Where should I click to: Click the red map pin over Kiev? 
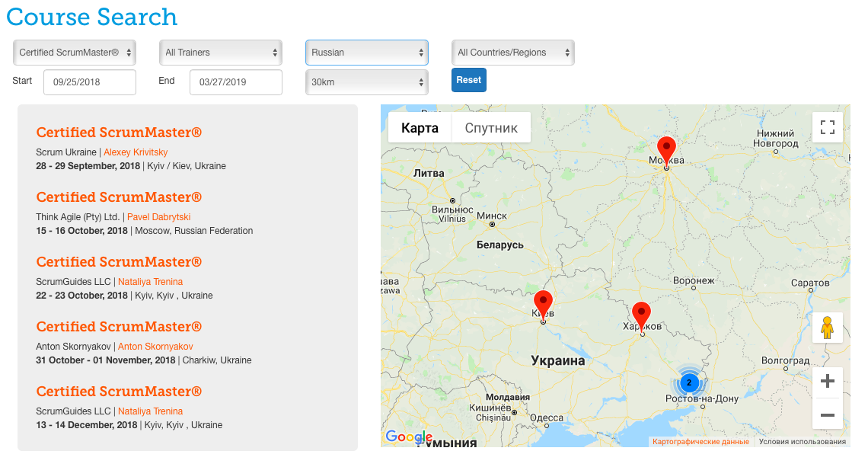543,305
